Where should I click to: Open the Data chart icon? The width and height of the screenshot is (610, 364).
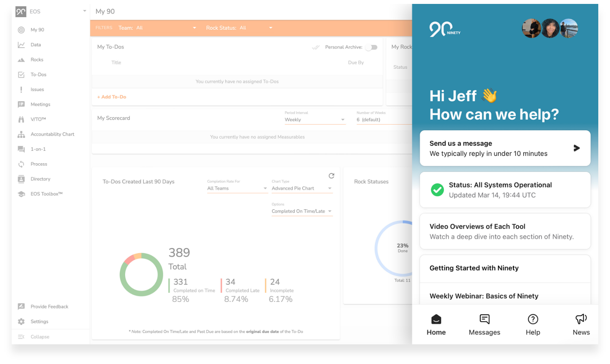click(21, 45)
